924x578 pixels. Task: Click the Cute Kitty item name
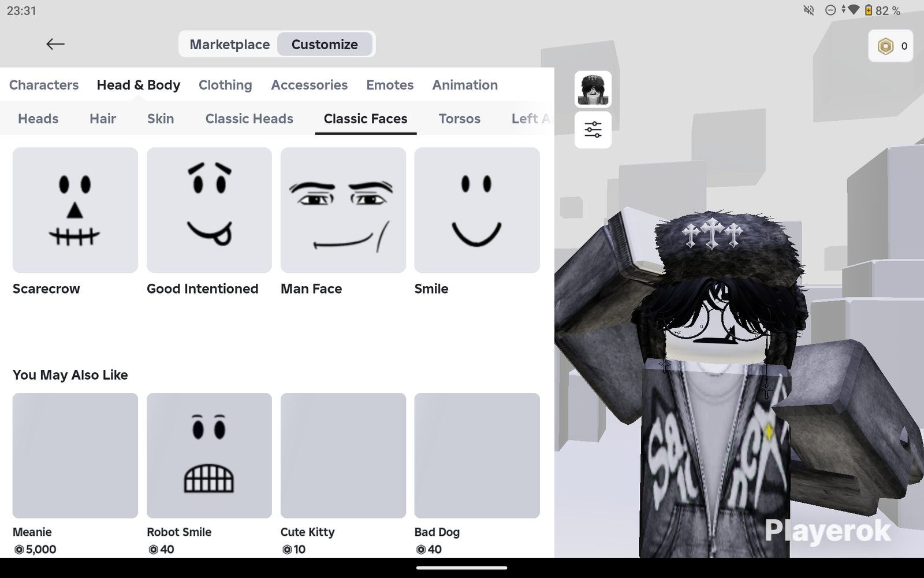[x=308, y=532]
